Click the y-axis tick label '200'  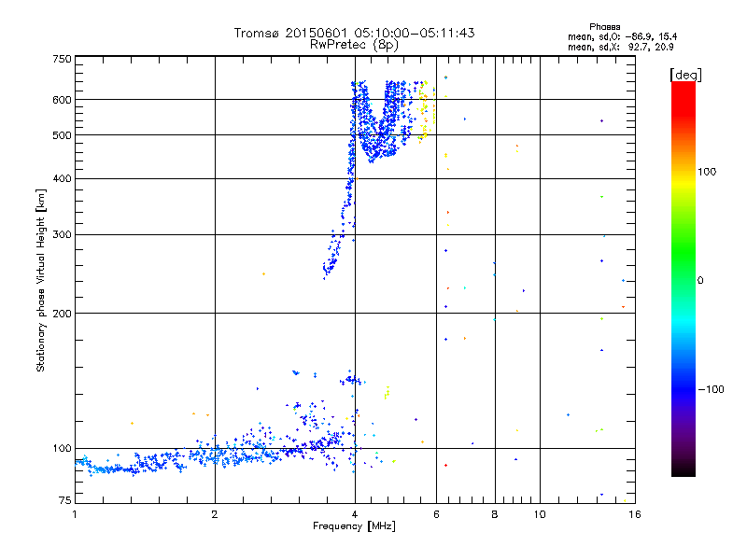coord(62,314)
